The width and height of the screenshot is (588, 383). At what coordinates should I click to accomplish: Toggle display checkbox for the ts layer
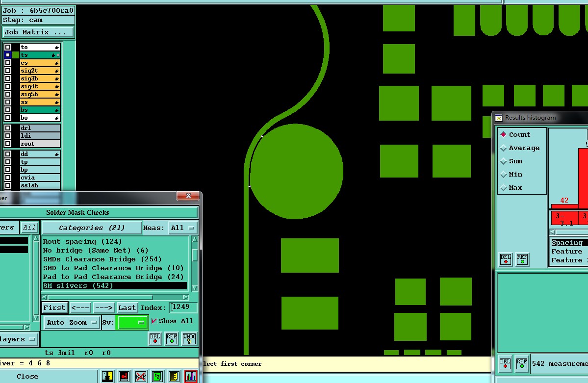(7, 55)
